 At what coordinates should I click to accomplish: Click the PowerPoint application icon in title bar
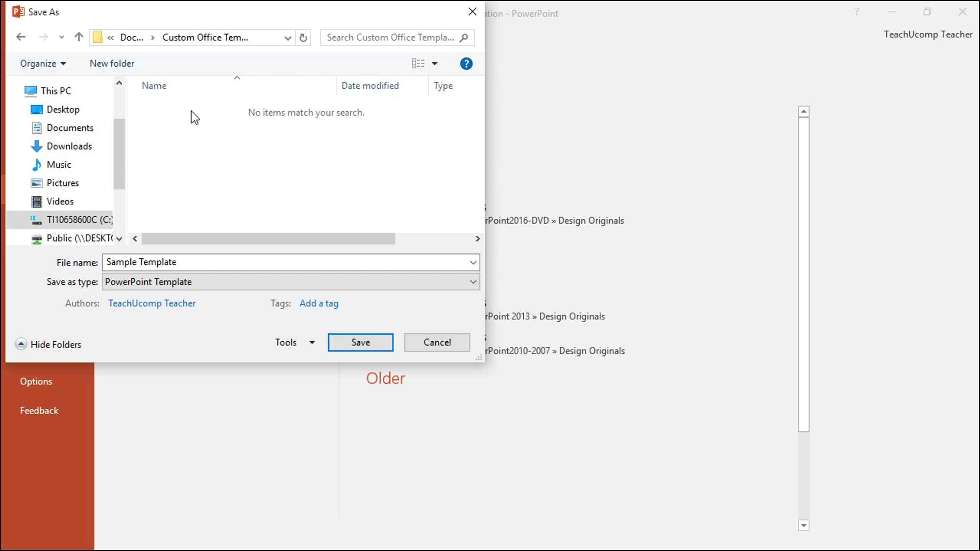[x=18, y=11]
